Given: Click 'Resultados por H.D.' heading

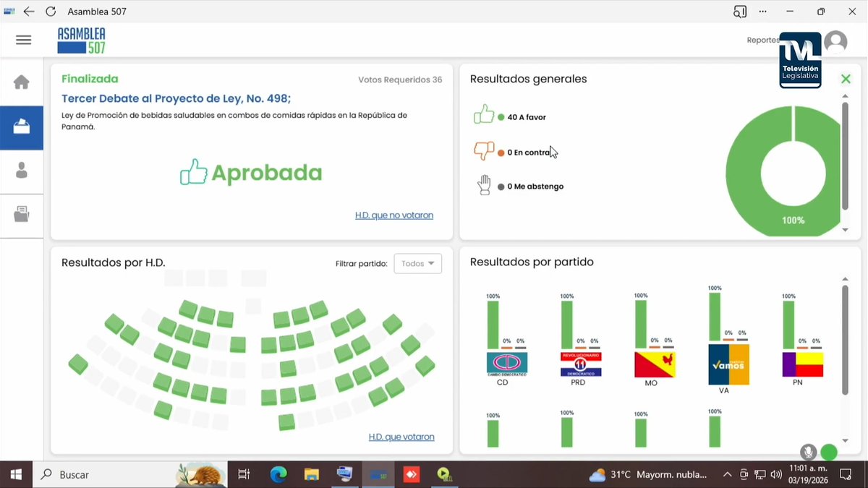Looking at the screenshot, I should [x=114, y=262].
